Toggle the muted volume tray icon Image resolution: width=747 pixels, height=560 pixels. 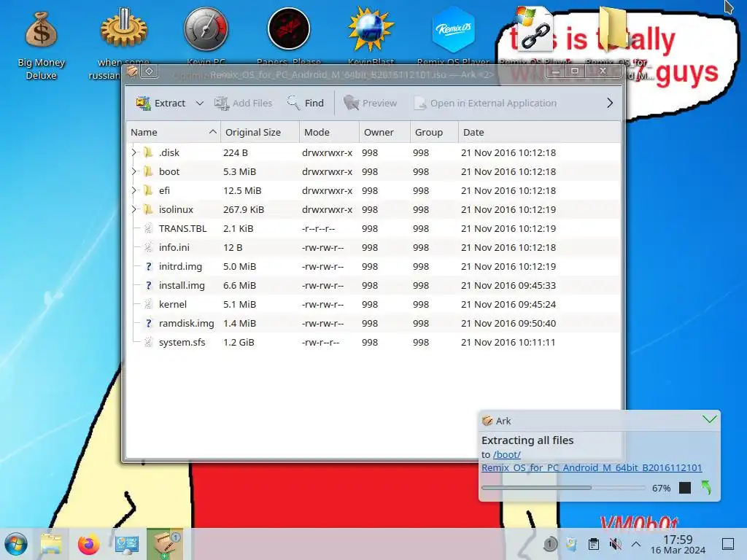coord(616,544)
